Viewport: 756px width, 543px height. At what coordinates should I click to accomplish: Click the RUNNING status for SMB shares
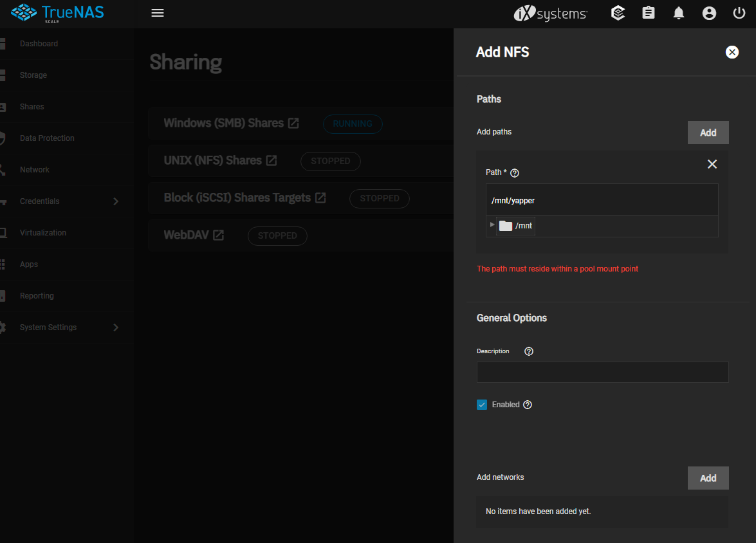[x=353, y=124]
